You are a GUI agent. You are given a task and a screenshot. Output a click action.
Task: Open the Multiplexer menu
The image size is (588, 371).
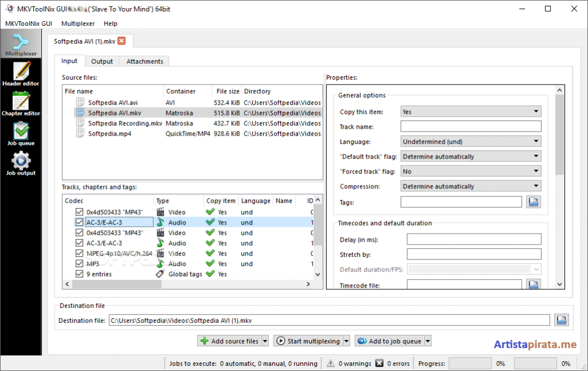click(78, 24)
